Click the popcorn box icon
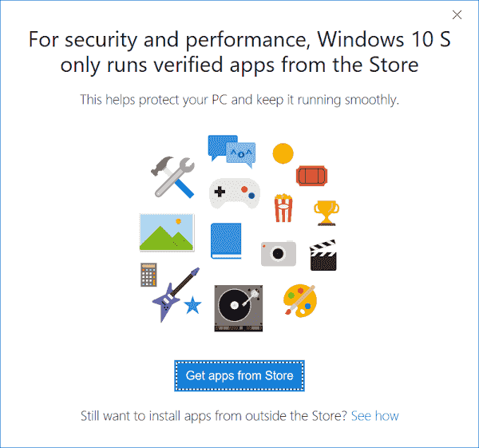This screenshot has height=448, width=479. [x=282, y=208]
